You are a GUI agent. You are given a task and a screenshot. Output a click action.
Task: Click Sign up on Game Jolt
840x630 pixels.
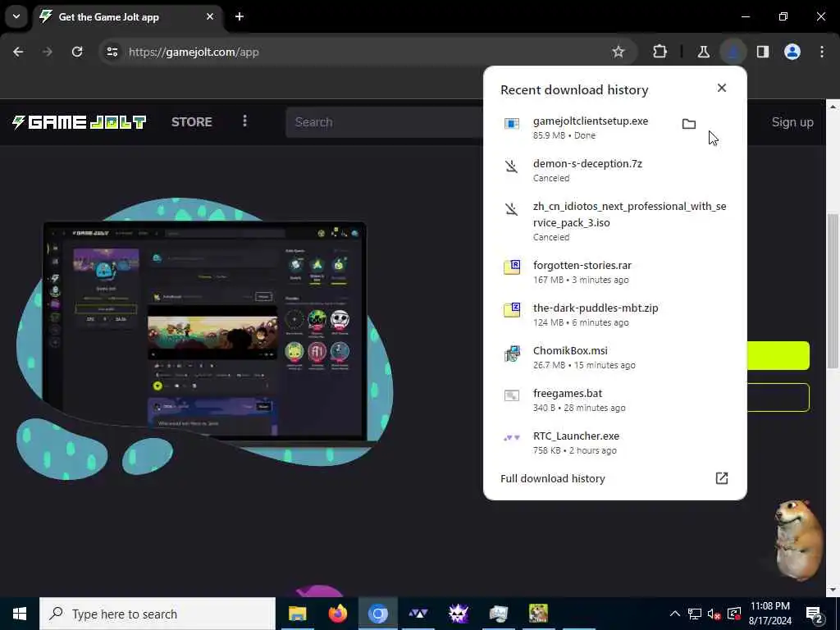pyautogui.click(x=792, y=122)
